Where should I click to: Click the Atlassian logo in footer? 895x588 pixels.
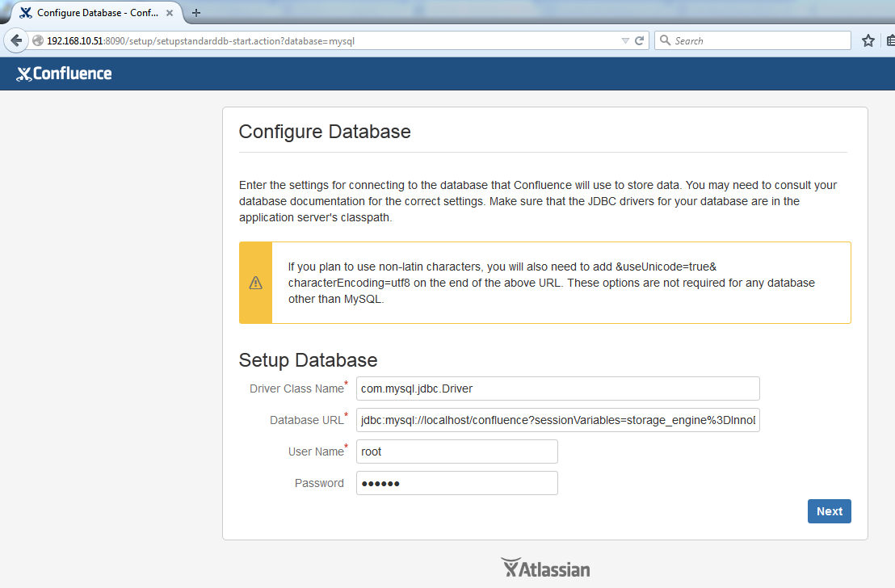tap(546, 569)
